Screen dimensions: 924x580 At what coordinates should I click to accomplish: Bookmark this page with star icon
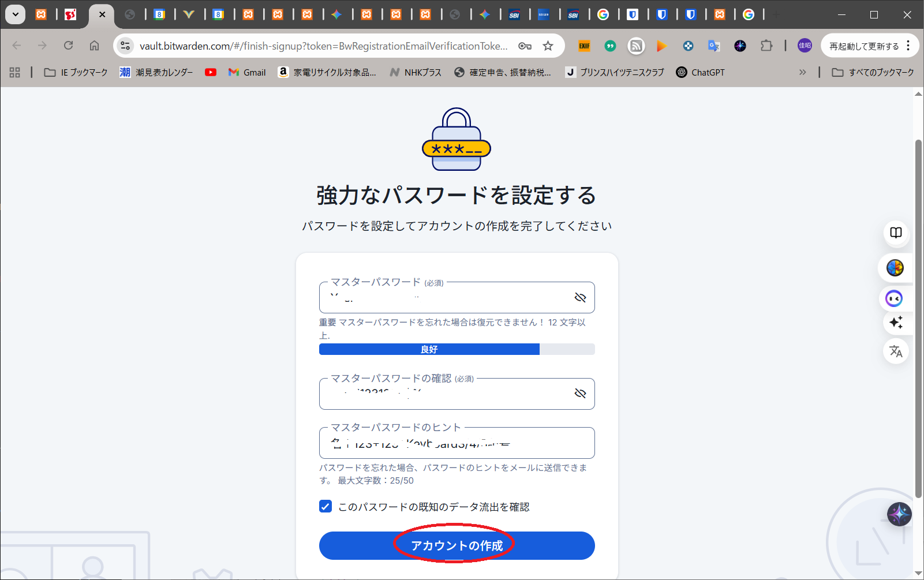(x=548, y=46)
